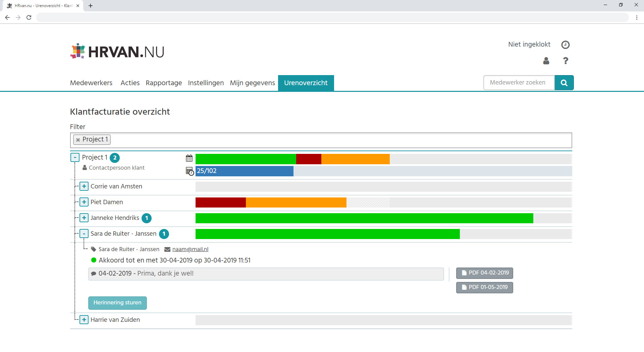Click the magnifier search button

click(x=564, y=83)
